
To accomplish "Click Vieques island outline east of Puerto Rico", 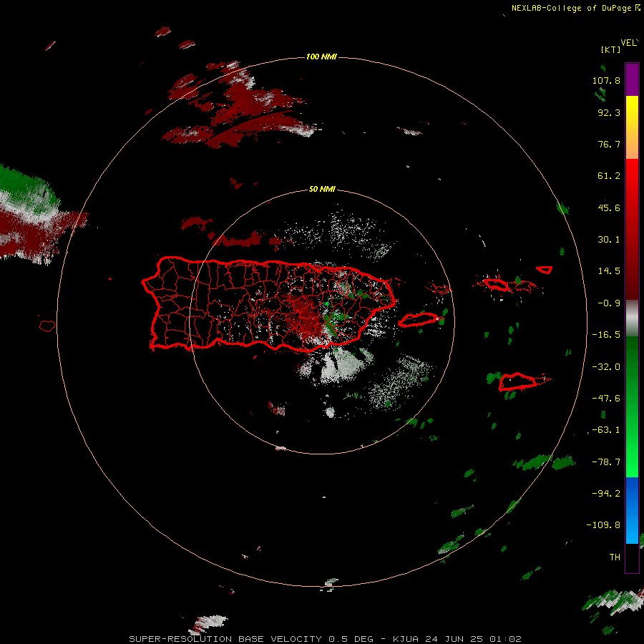I will point(418,320).
